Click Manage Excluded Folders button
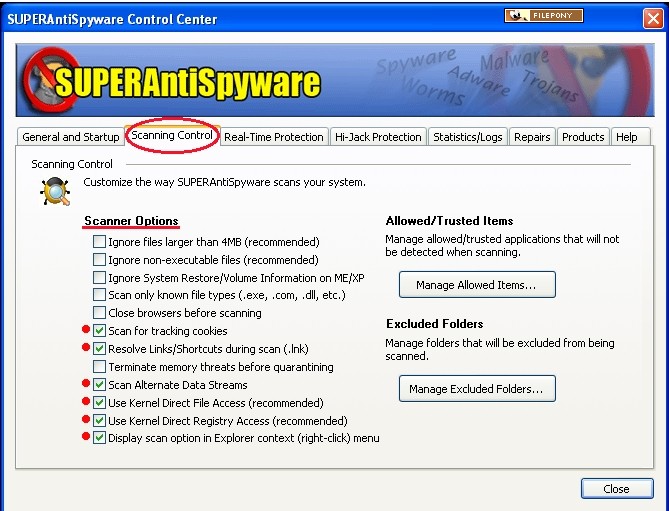This screenshot has height=511, width=669. pyautogui.click(x=477, y=389)
